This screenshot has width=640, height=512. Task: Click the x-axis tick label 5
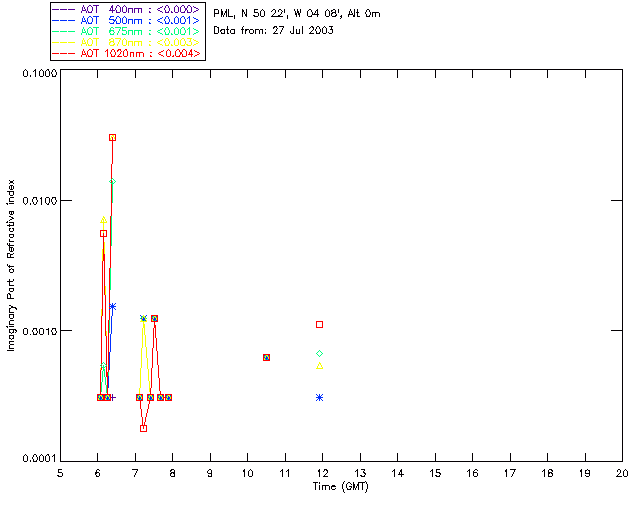pyautogui.click(x=60, y=474)
